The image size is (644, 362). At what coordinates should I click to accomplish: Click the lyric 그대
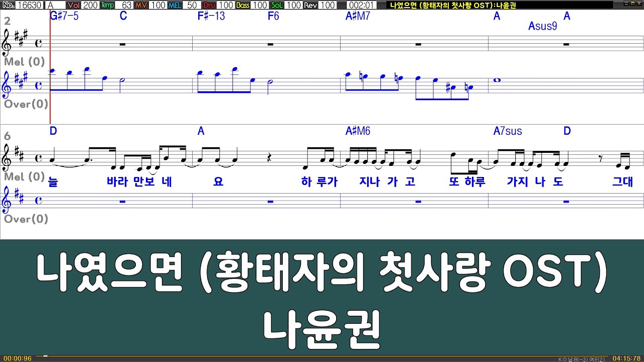(x=622, y=182)
